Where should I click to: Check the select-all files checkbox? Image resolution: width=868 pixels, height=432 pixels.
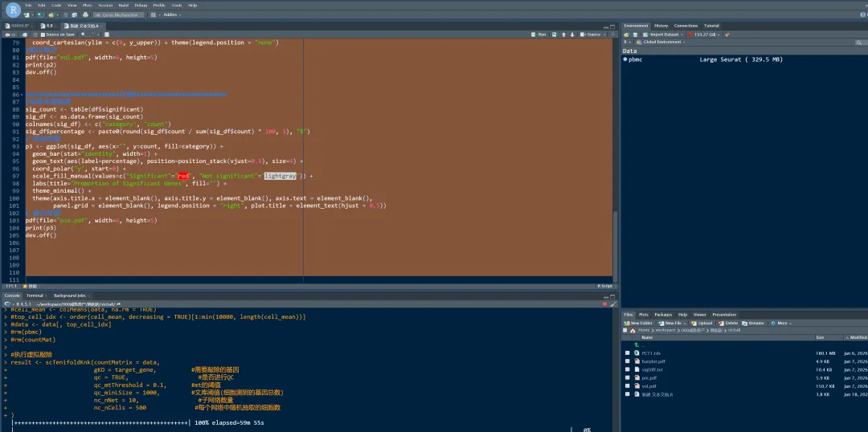coord(625,330)
